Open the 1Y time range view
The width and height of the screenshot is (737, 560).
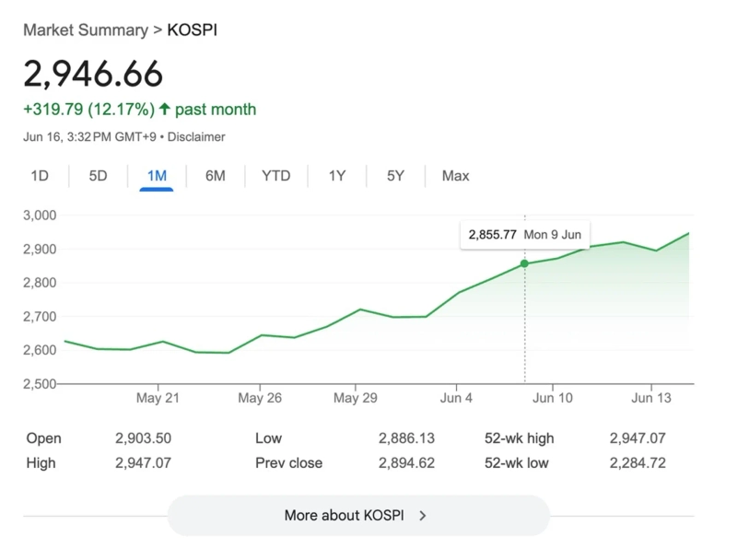point(337,175)
